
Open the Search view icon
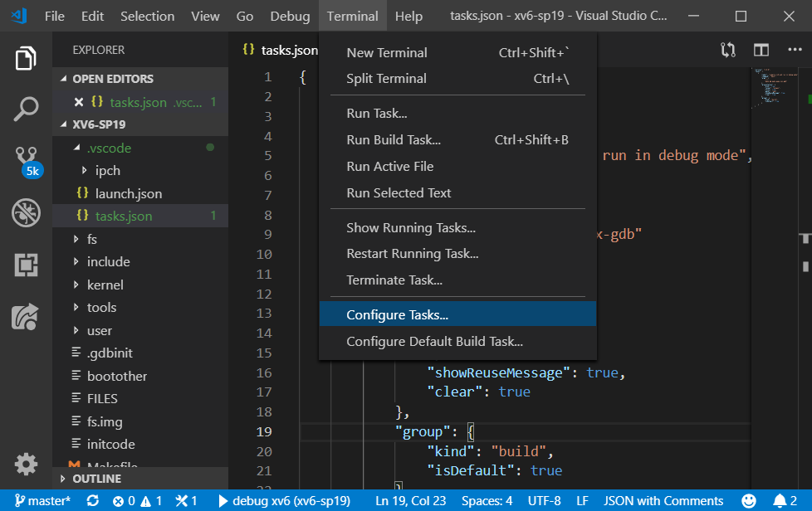[26, 108]
